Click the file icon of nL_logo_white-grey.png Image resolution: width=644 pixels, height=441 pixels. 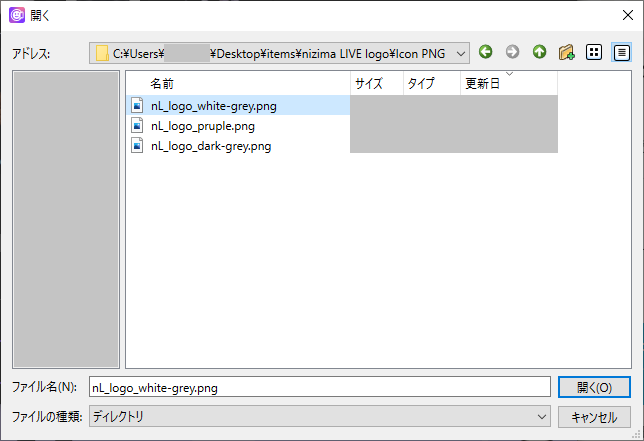tap(139, 104)
